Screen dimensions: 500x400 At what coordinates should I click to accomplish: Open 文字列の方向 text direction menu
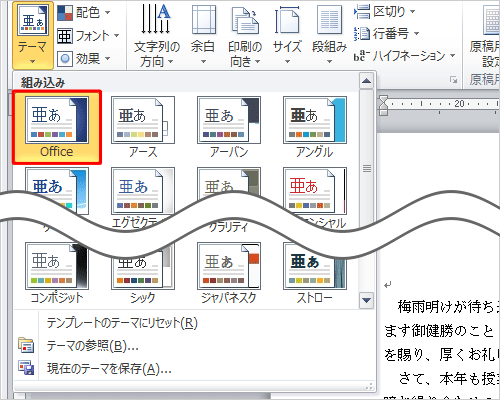[x=157, y=35]
